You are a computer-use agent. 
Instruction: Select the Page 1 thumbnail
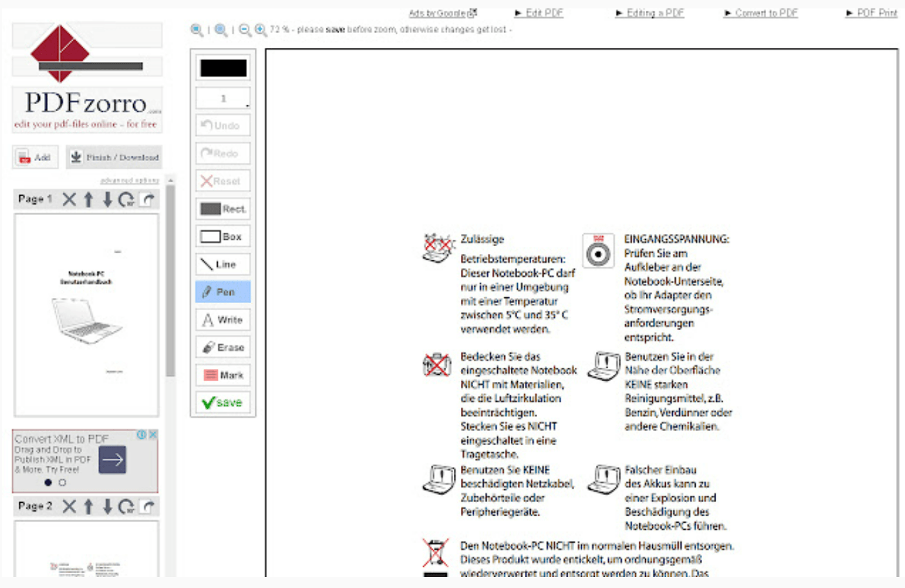[x=87, y=315]
